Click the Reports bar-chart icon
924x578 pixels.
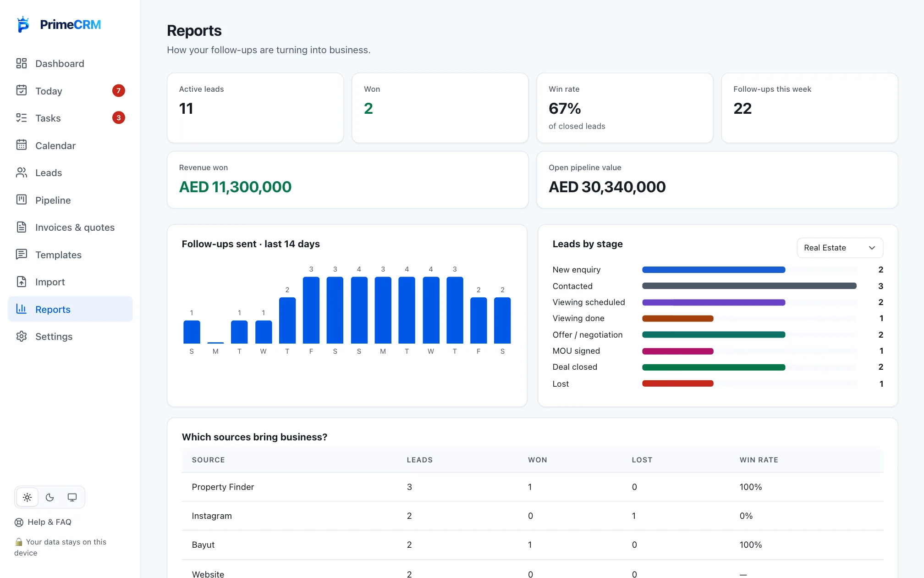(x=22, y=309)
